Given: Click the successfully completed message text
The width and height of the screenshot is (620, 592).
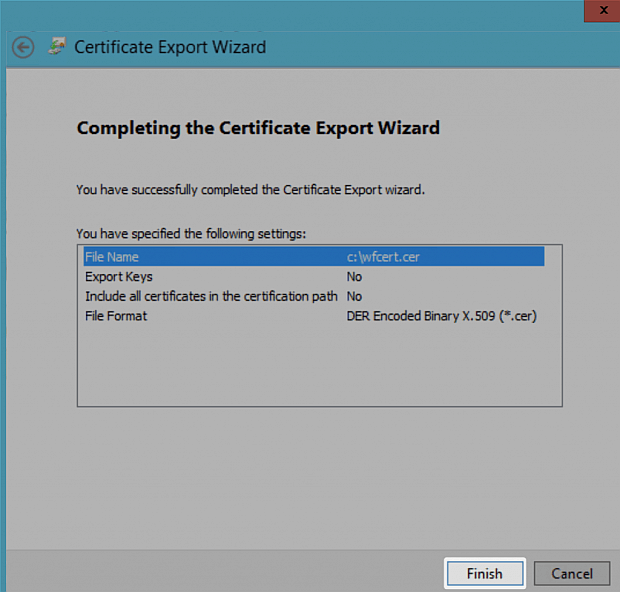Looking at the screenshot, I should coord(250,190).
